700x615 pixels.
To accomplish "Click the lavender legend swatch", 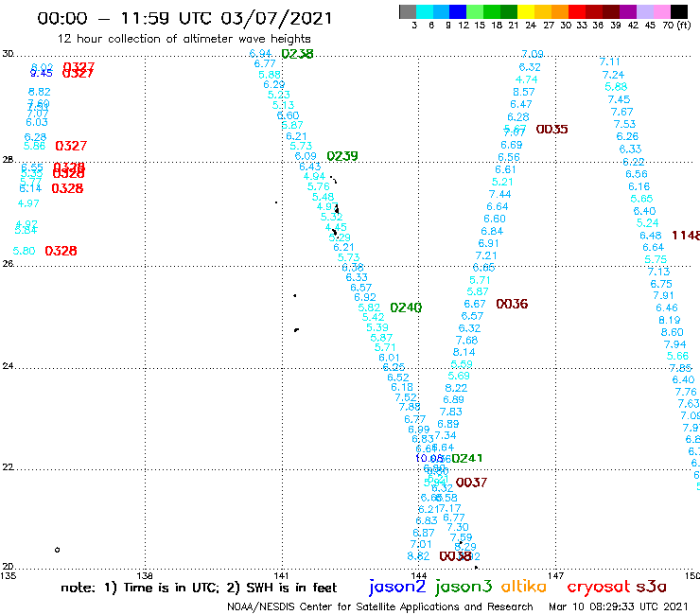I will point(644,11).
